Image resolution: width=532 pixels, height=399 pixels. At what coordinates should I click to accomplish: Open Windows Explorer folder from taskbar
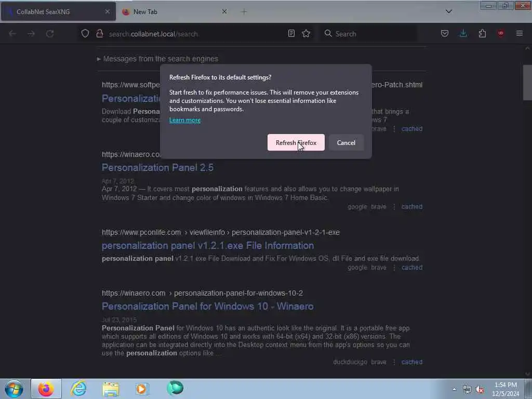111,389
